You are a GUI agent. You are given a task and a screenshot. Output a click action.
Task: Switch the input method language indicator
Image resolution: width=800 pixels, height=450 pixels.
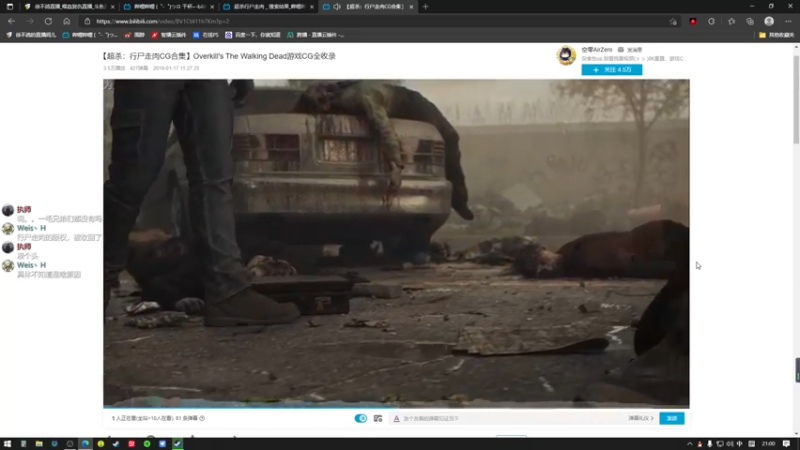pos(740,444)
